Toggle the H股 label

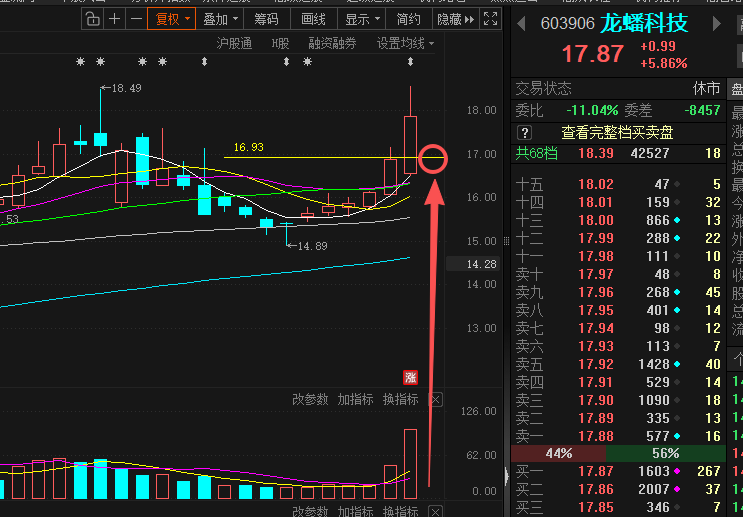coord(281,44)
